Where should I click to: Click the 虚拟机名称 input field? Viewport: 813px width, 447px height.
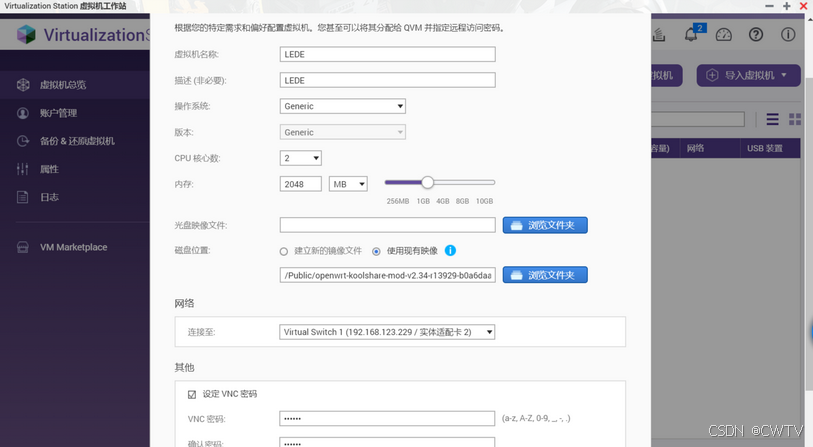coord(387,54)
